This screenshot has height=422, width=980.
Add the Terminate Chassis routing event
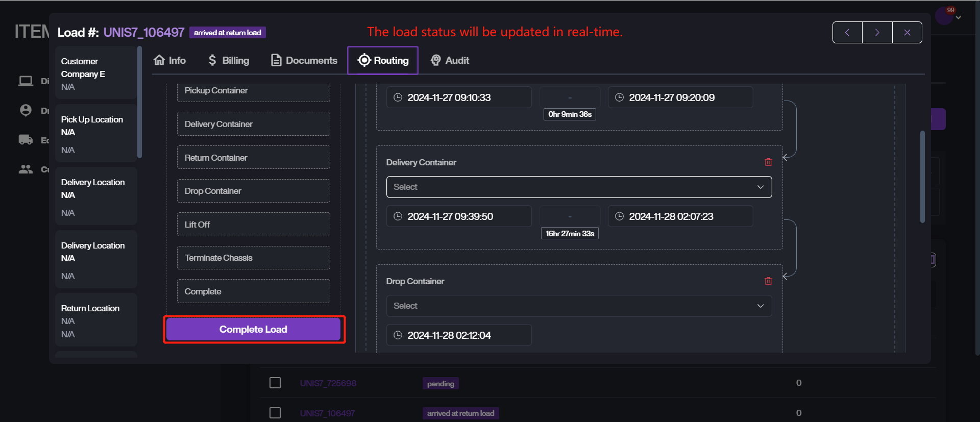[x=253, y=258]
